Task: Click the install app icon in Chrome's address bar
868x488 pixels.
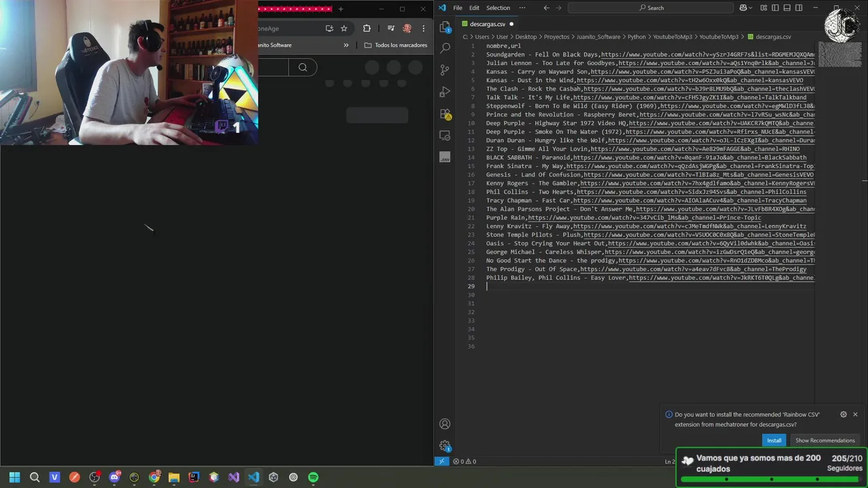Action: pyautogui.click(x=329, y=28)
